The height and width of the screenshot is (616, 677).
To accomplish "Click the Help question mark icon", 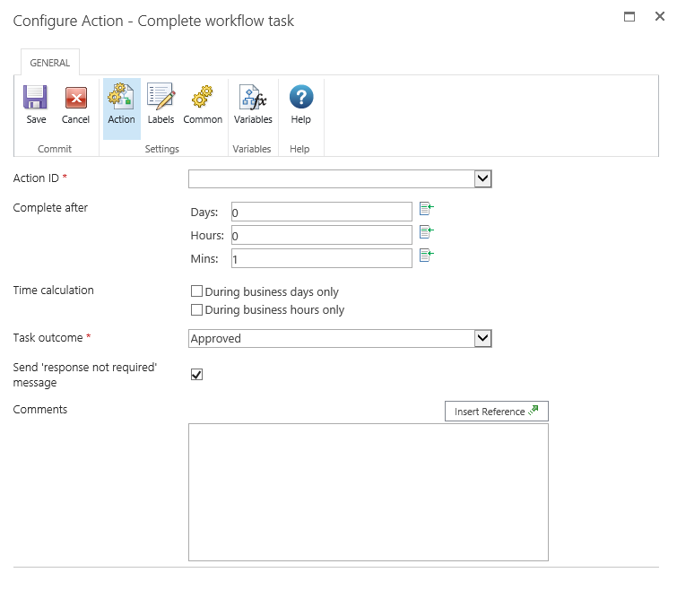I will pos(301,98).
